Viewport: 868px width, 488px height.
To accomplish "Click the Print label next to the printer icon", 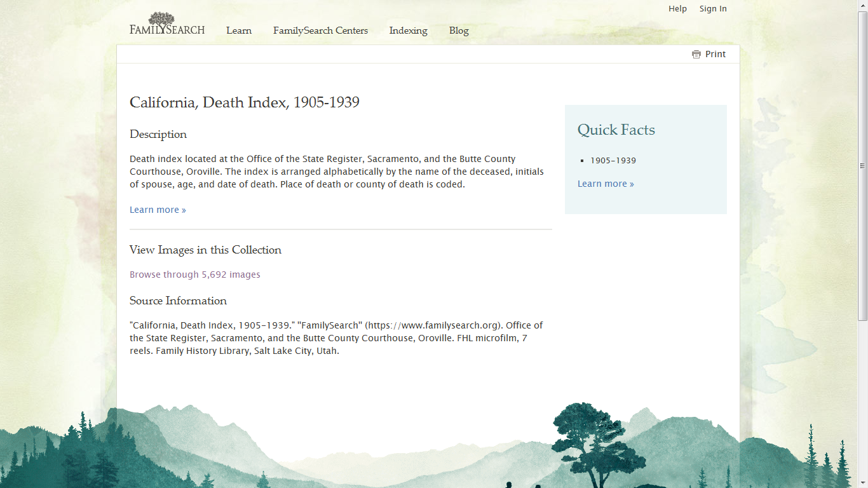I will pyautogui.click(x=714, y=54).
